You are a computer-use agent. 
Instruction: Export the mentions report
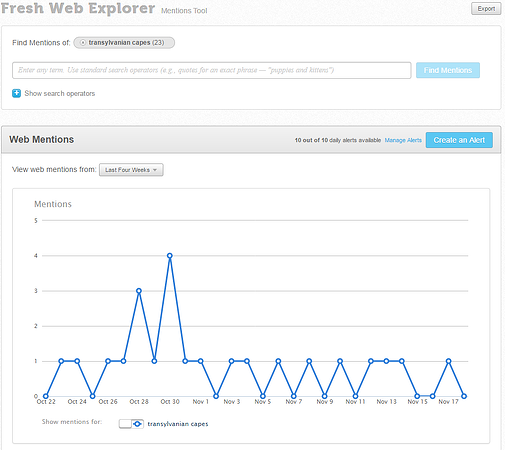point(486,9)
